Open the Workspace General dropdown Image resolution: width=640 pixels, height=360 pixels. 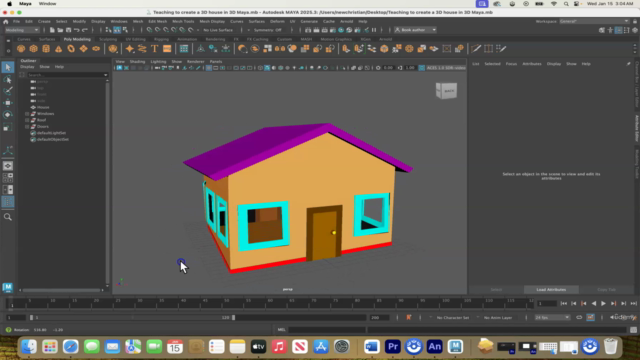click(x=594, y=21)
